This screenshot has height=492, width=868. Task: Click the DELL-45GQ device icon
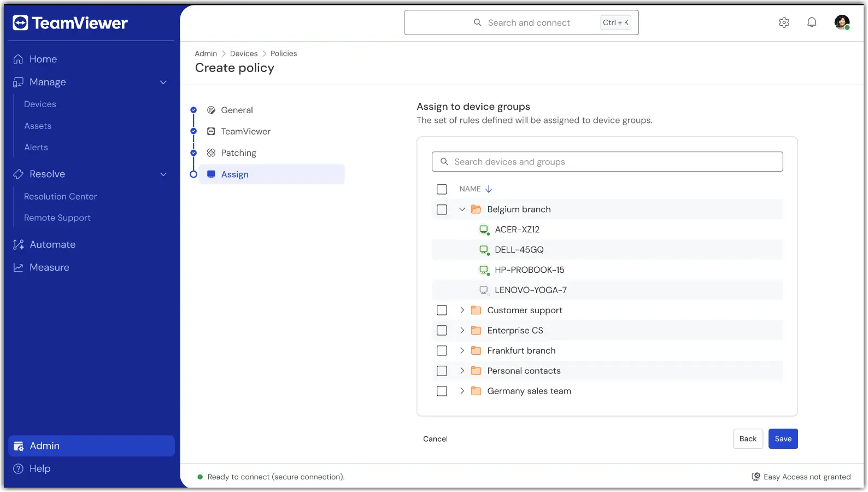[x=484, y=250]
